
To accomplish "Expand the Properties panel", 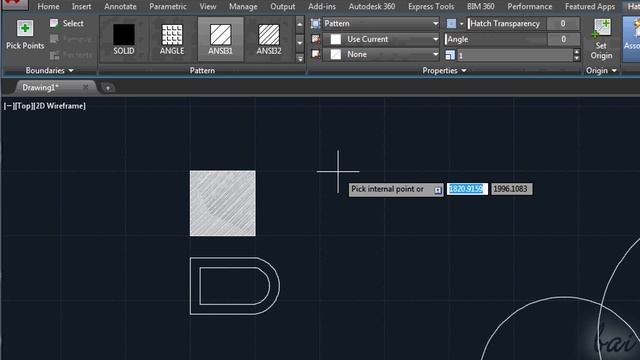I will click(444, 71).
